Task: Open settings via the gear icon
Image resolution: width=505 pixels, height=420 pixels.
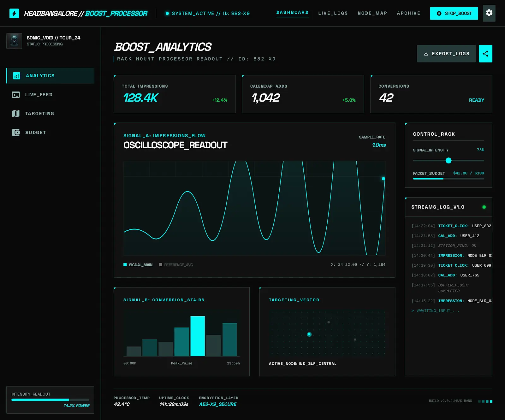Action: tap(489, 13)
